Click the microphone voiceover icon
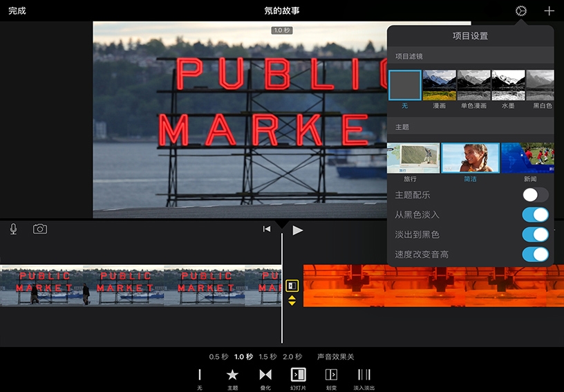Viewport: 564px width, 392px height. [13, 230]
